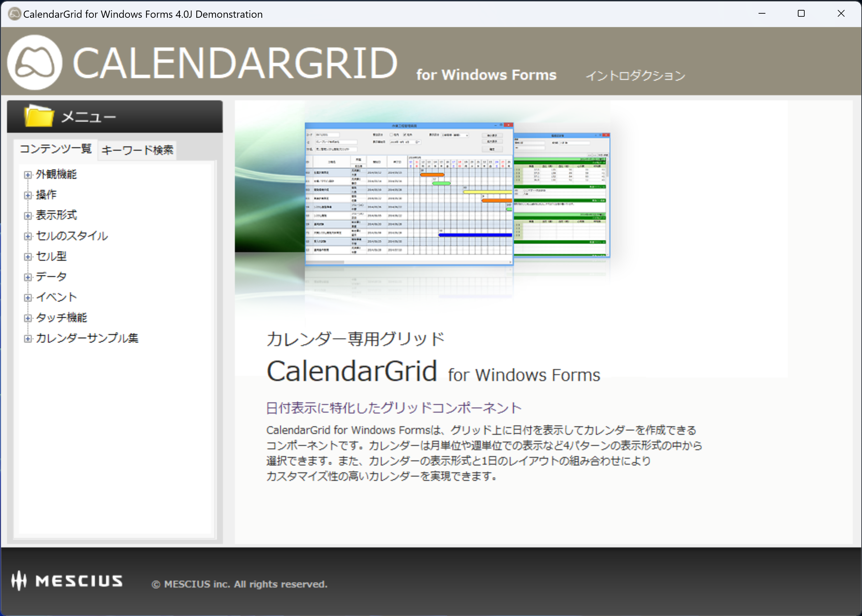
Task: Select the イベント tree label
Action: click(x=56, y=297)
